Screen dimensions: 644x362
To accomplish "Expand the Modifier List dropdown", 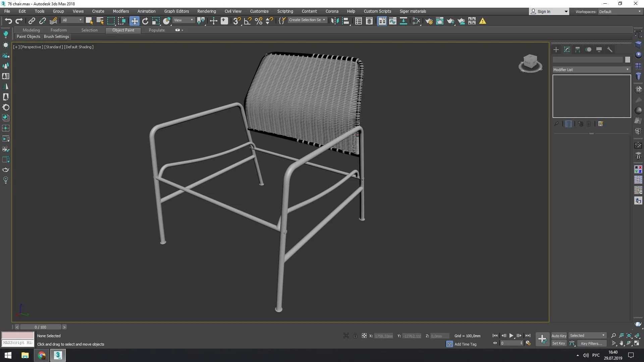I will (592, 70).
